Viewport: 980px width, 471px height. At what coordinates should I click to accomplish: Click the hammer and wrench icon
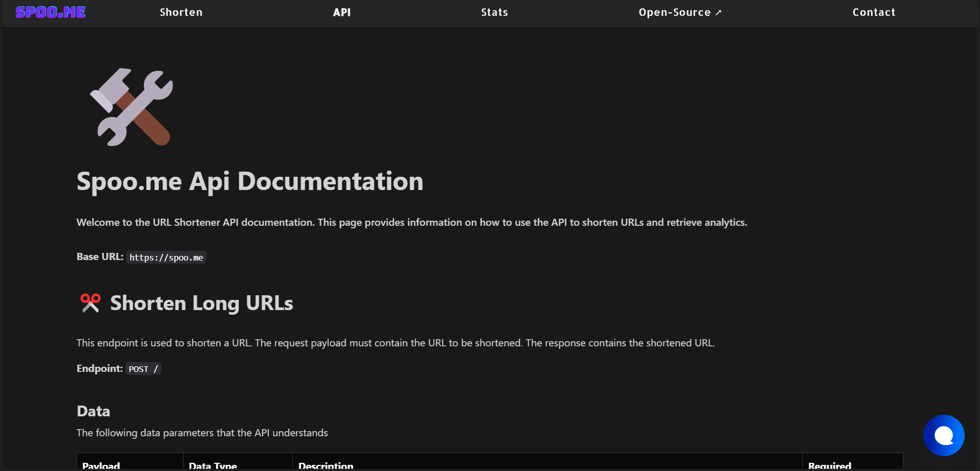tap(132, 107)
